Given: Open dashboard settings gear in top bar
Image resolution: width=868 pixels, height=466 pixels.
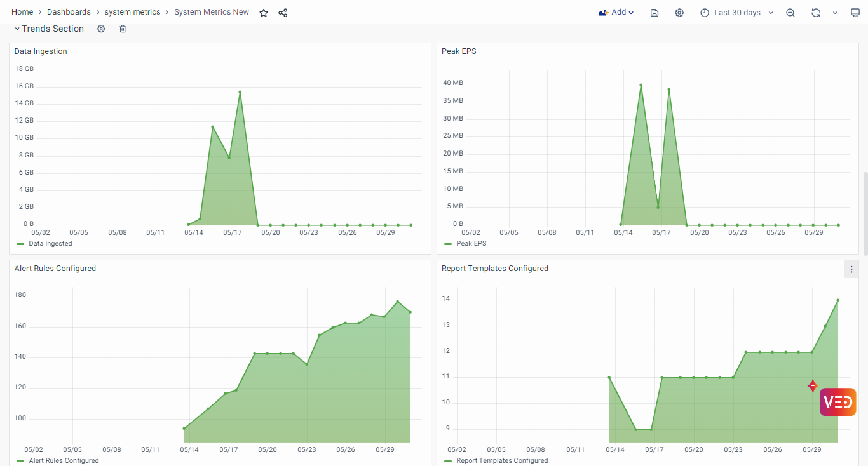Looking at the screenshot, I should [x=679, y=13].
